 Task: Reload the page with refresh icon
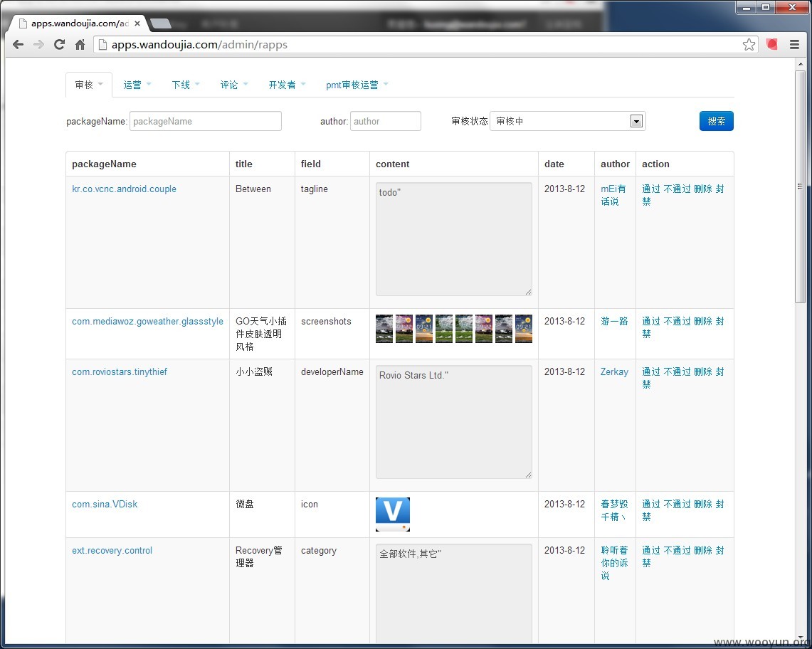[60, 45]
